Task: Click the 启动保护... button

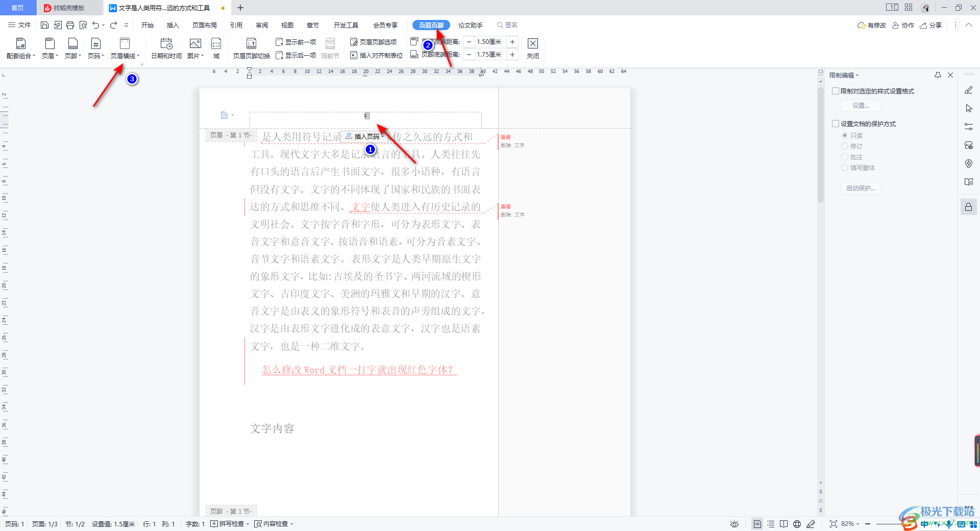Action: tap(861, 188)
